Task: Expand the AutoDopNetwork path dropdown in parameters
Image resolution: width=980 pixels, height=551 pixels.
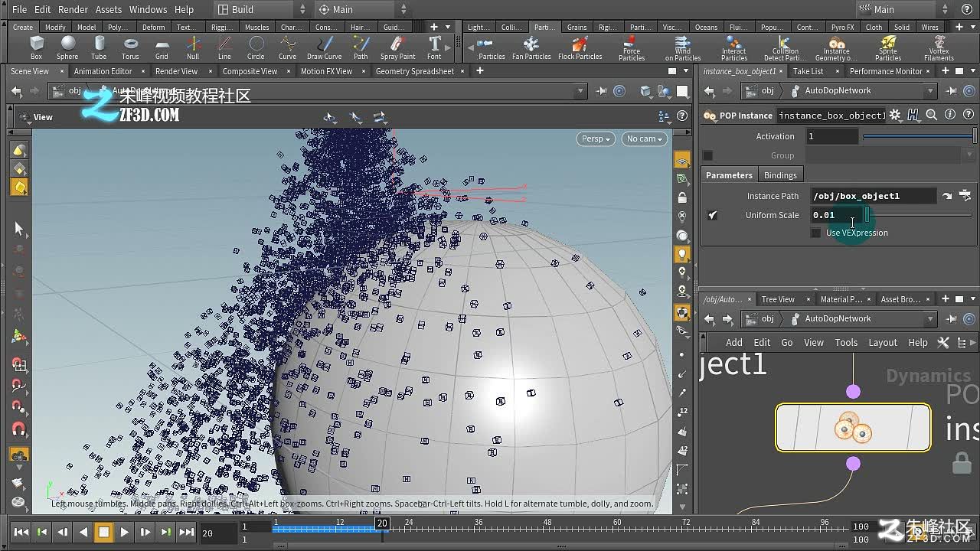Action: 930,90
